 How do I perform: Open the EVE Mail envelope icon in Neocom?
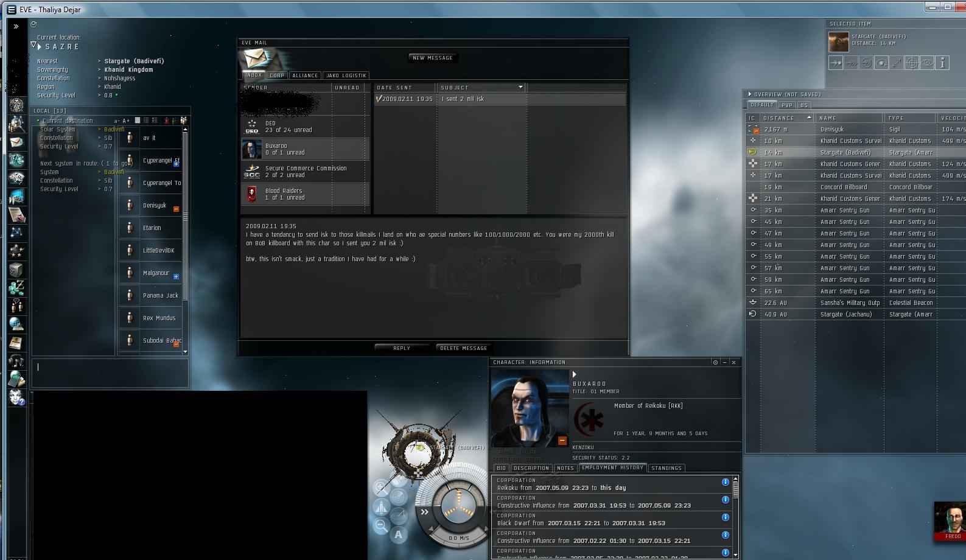pos(16,142)
